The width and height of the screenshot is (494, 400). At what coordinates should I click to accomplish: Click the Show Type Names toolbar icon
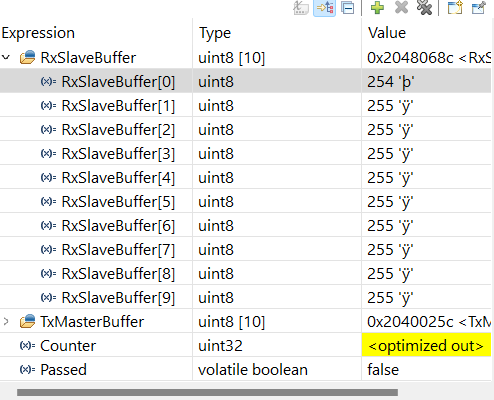pos(301,8)
